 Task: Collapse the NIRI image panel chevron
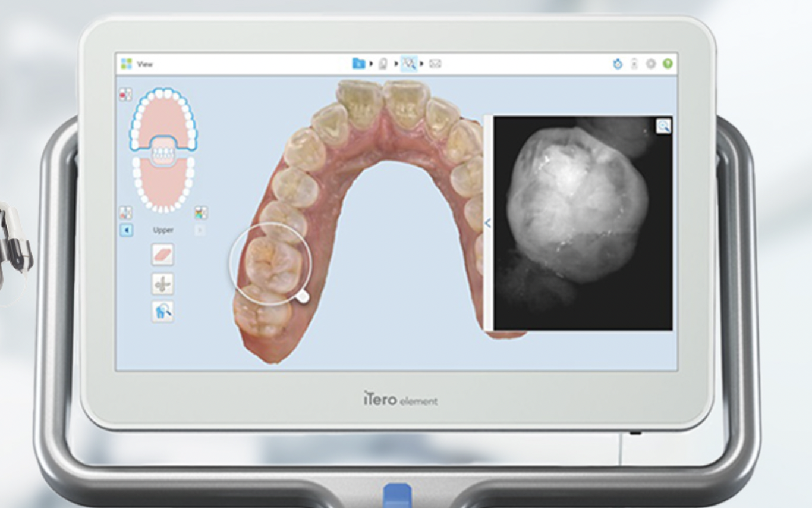point(488,223)
